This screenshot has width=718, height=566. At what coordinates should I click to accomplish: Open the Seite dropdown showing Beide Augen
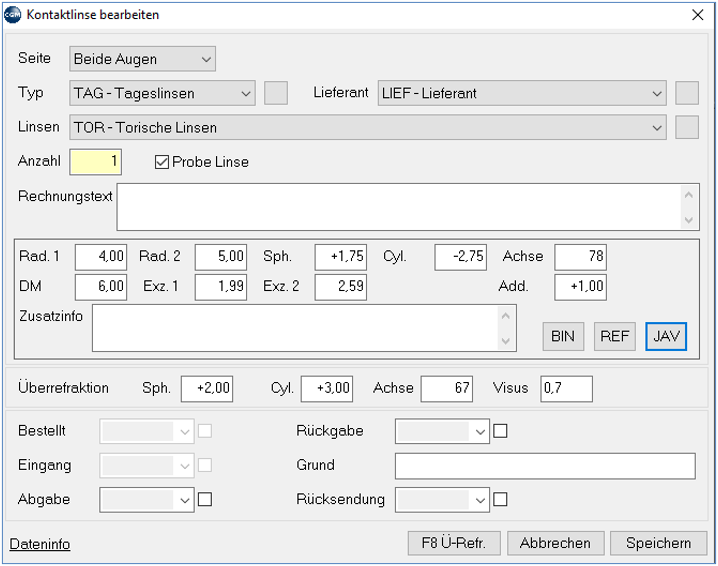pos(142,59)
